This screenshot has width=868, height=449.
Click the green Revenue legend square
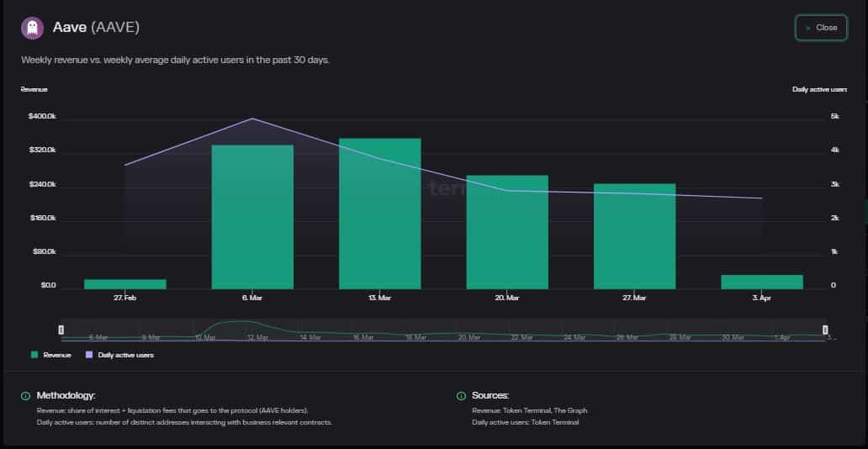[x=34, y=355]
